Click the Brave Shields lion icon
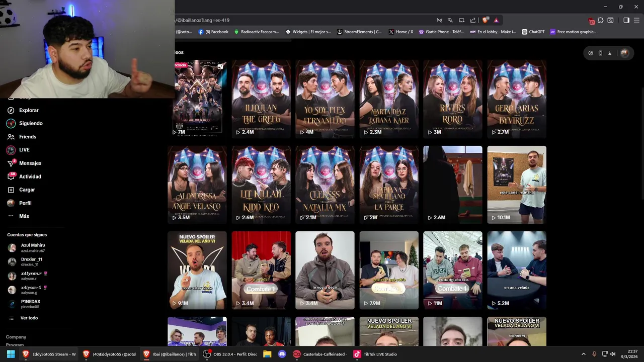644x362 pixels. (485, 20)
